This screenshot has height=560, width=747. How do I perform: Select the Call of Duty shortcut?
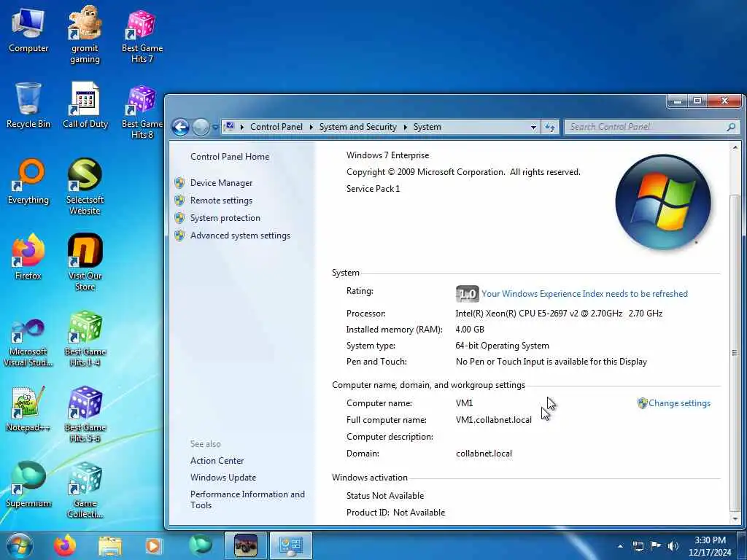pyautogui.click(x=85, y=106)
